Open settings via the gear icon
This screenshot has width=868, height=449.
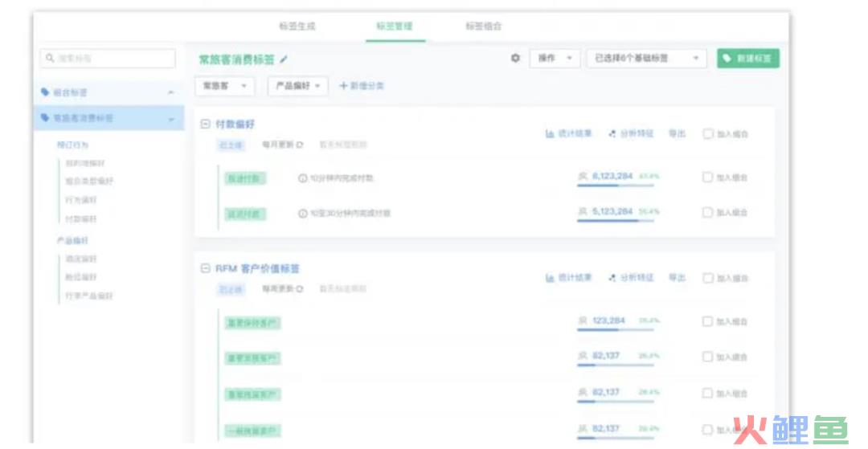coord(515,58)
